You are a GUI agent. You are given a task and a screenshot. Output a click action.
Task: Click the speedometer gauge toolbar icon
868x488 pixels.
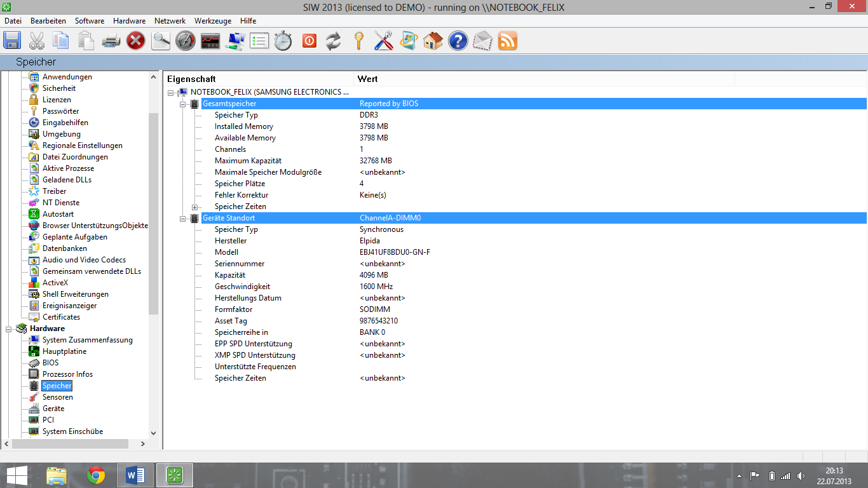coord(186,41)
